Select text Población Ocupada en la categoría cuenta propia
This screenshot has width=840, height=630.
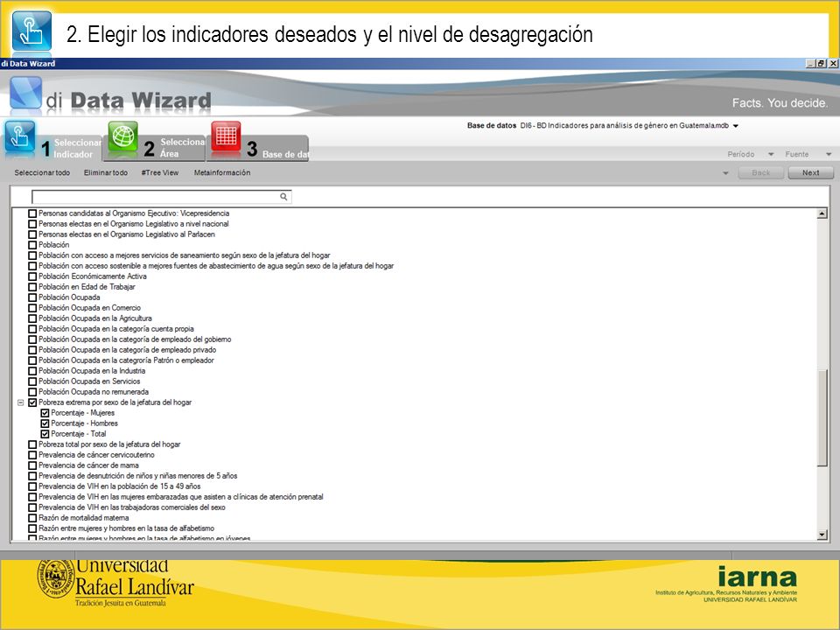coord(116,329)
